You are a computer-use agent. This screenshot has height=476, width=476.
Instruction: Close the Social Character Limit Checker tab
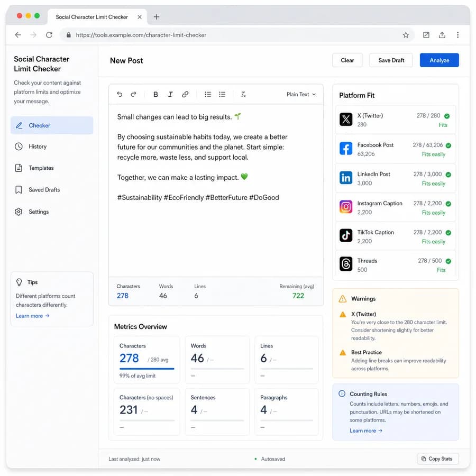[140, 17]
